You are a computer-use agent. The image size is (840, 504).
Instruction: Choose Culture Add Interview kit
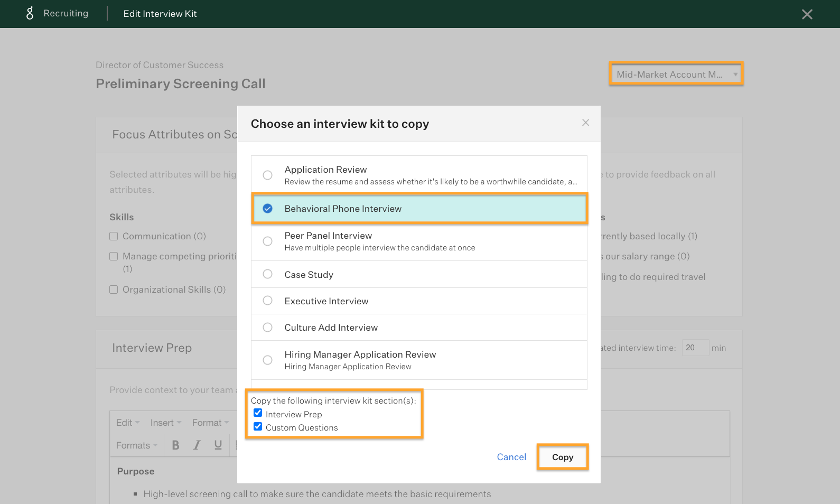pos(419,327)
